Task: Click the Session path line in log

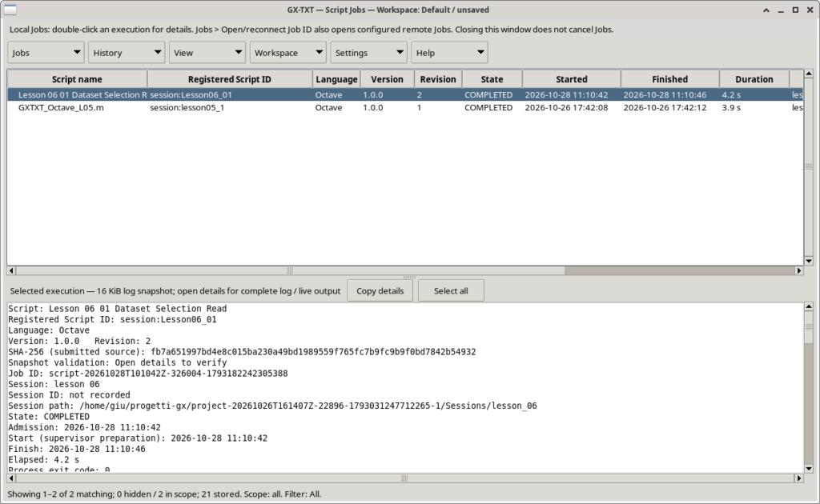Action: click(272, 406)
